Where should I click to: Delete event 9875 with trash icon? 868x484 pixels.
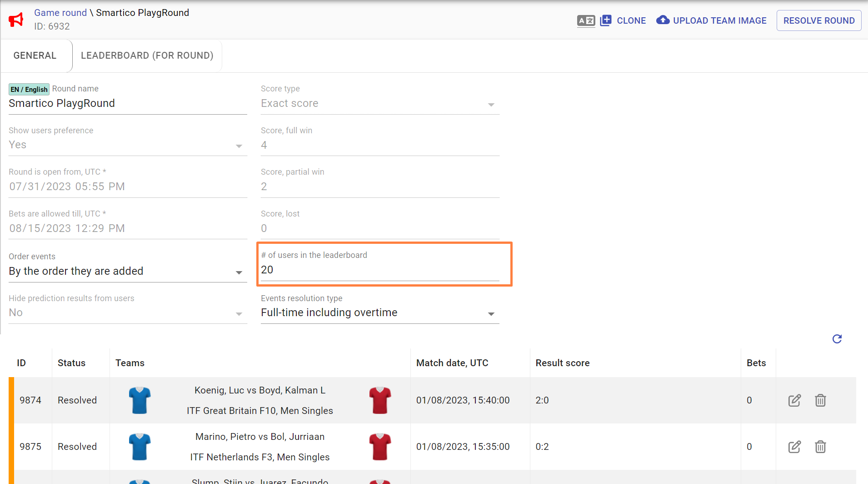pyautogui.click(x=820, y=447)
